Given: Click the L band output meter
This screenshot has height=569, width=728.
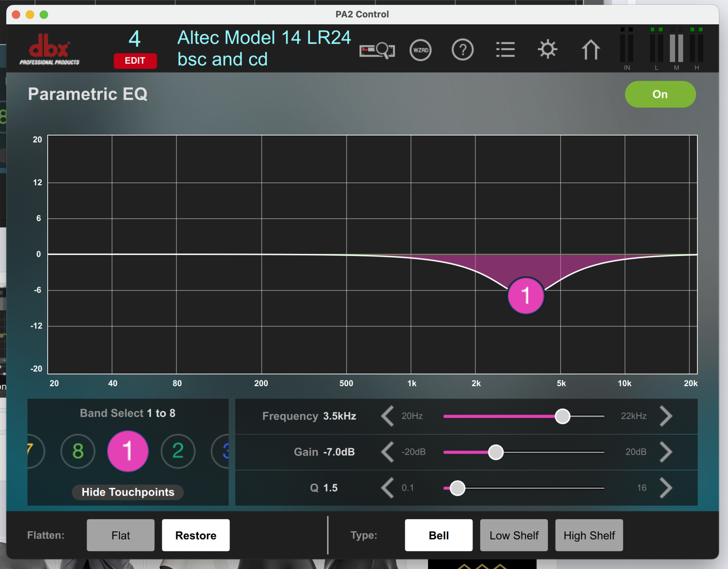Looking at the screenshot, I should coord(657,48).
